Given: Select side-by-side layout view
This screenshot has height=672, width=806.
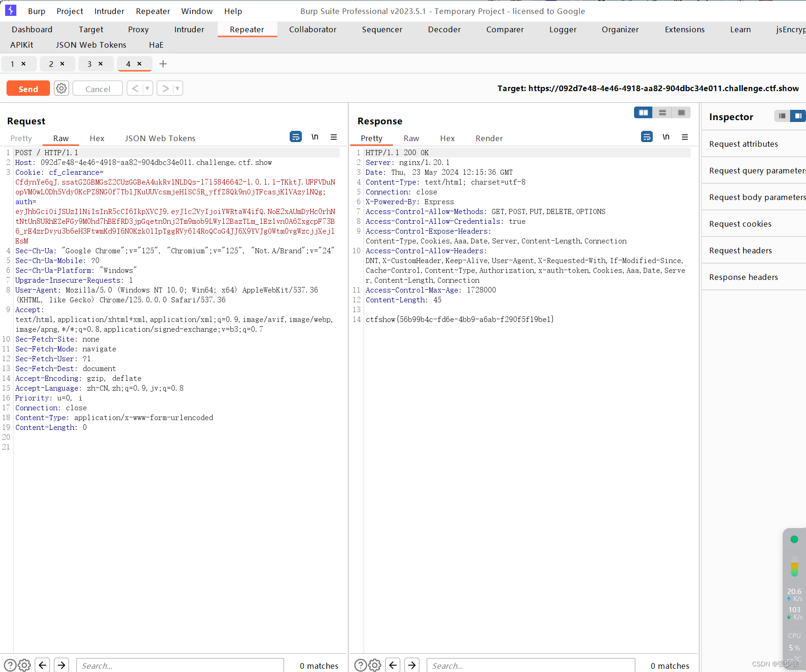Looking at the screenshot, I should click(643, 113).
